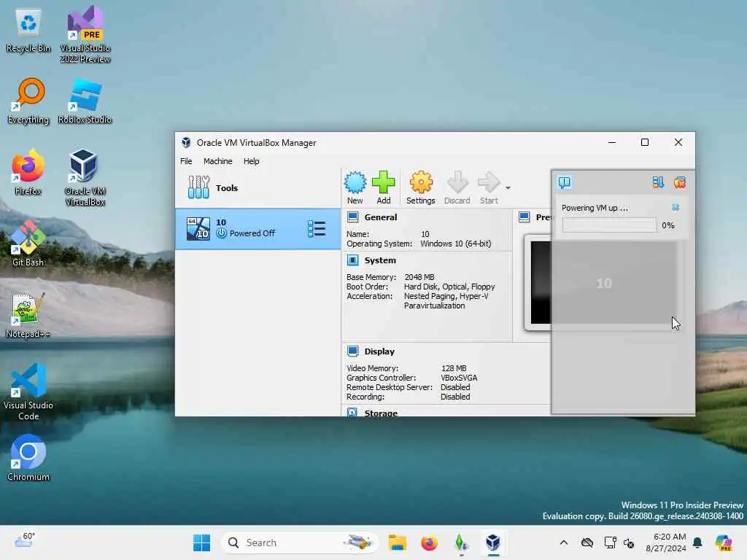Click the Hard Disk, Optical, Floppy boot order
This screenshot has width=747, height=560.
(449, 286)
